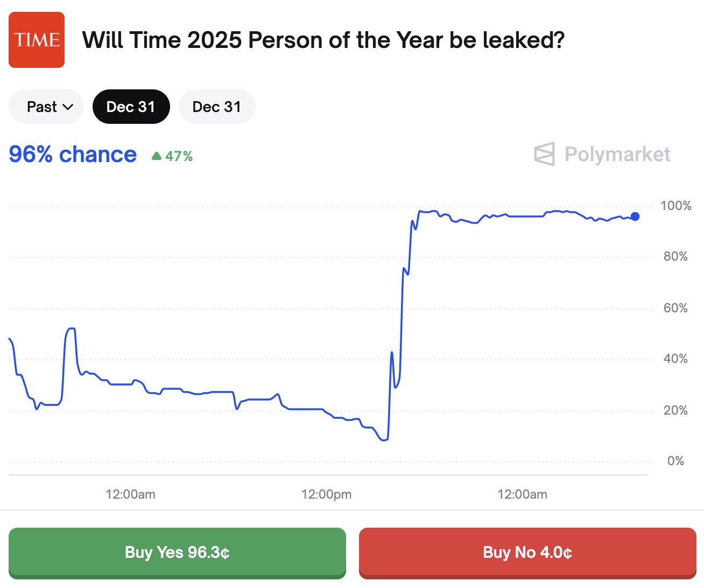Click the 12:00pm x-axis label
This screenshot has width=704, height=588.
pyautogui.click(x=326, y=494)
